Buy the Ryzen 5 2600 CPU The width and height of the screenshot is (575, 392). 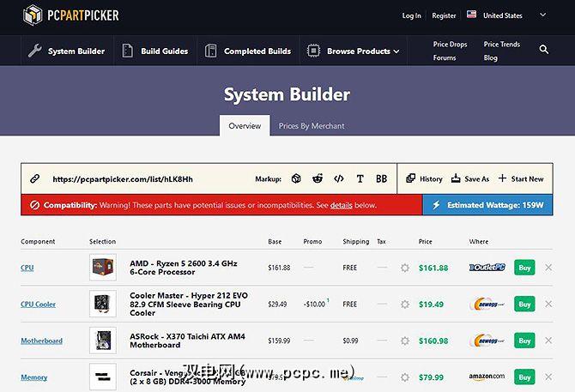tap(524, 268)
